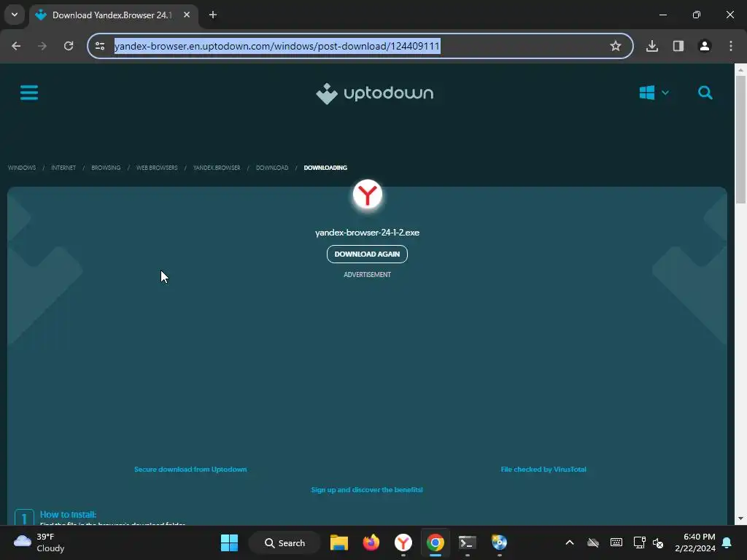Click the address bar URL
Image resolution: width=747 pixels, height=560 pixels.
[276, 46]
